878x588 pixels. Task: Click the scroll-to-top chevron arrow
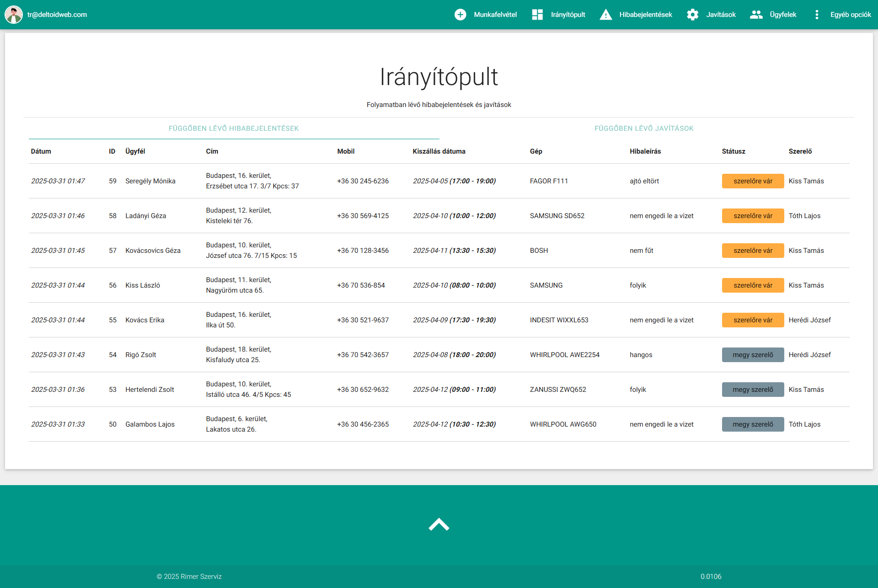[x=439, y=524]
